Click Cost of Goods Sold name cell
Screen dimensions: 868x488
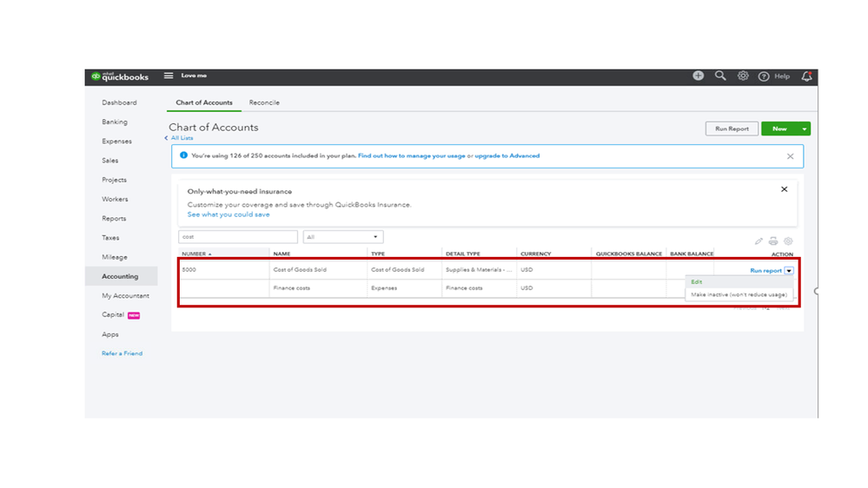300,270
